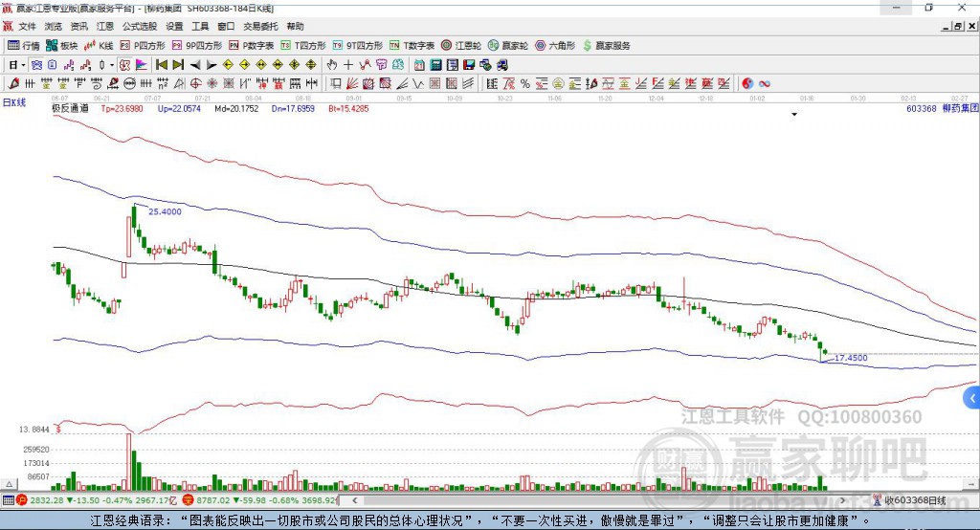
Task: Click the yin-yang red blue icon
Action: (x=747, y=83)
